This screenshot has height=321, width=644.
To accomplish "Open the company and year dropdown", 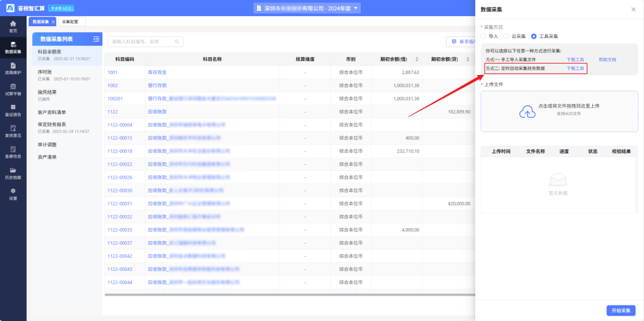I will point(307,8).
